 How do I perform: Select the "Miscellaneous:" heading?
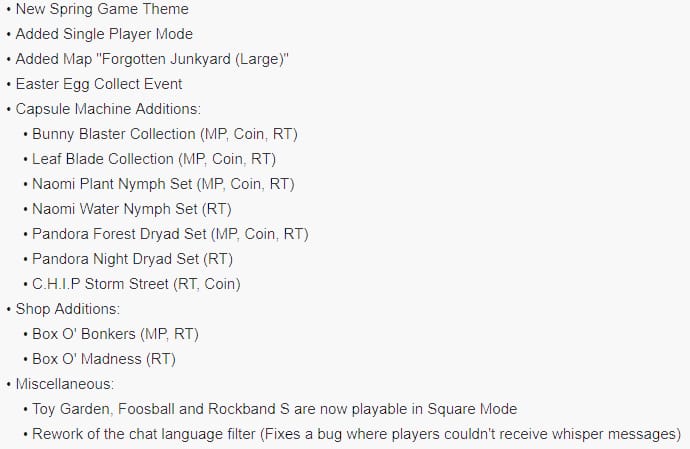[x=65, y=384]
